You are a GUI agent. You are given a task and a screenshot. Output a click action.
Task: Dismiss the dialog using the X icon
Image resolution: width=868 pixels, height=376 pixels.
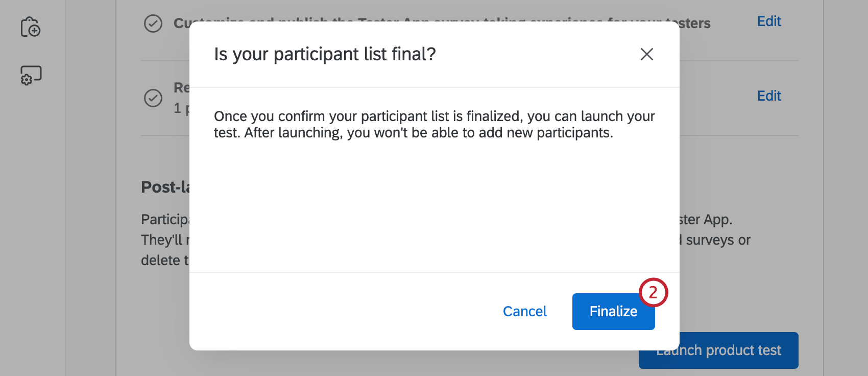click(646, 54)
